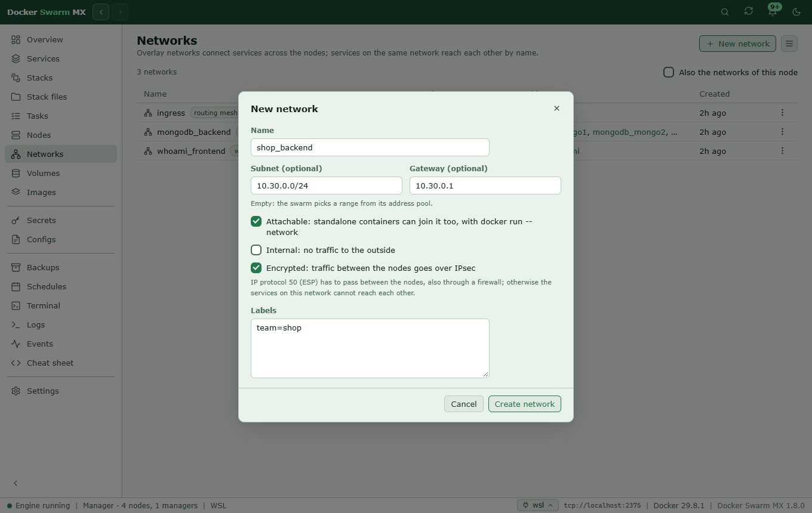Viewport: 812px width, 513px height.
Task: Click the New network button
Action: [737, 44]
